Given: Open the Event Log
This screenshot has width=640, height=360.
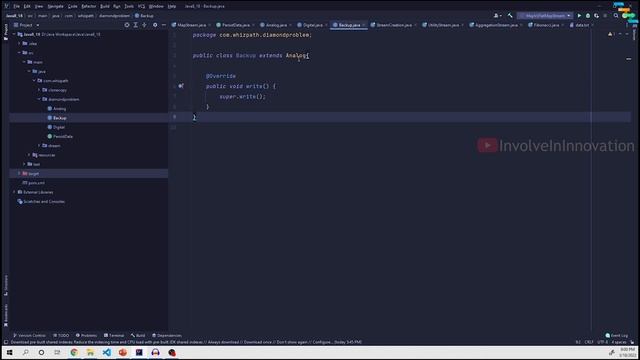Looking at the screenshot, I should click(x=617, y=336).
